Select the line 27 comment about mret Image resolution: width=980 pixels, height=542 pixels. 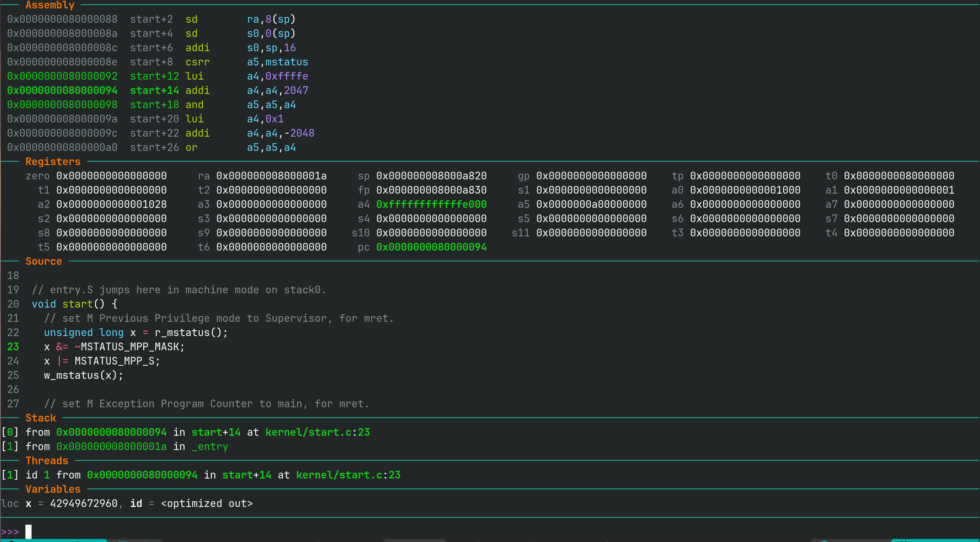207,404
